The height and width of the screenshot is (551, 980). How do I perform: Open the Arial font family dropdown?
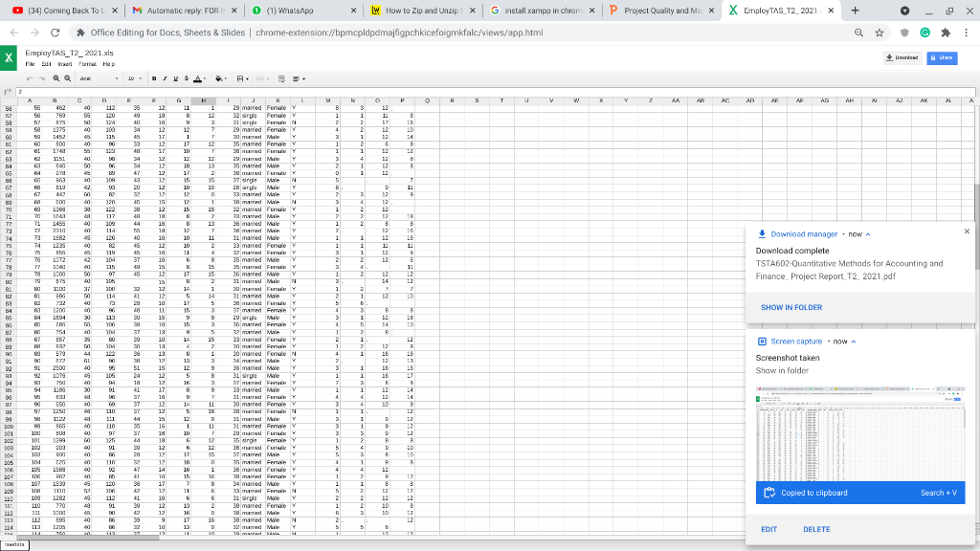pos(99,78)
